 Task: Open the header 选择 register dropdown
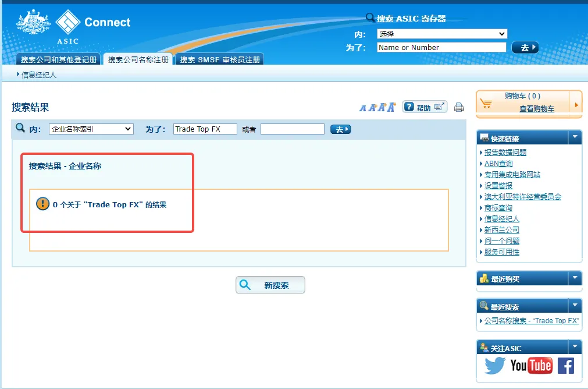pos(442,34)
